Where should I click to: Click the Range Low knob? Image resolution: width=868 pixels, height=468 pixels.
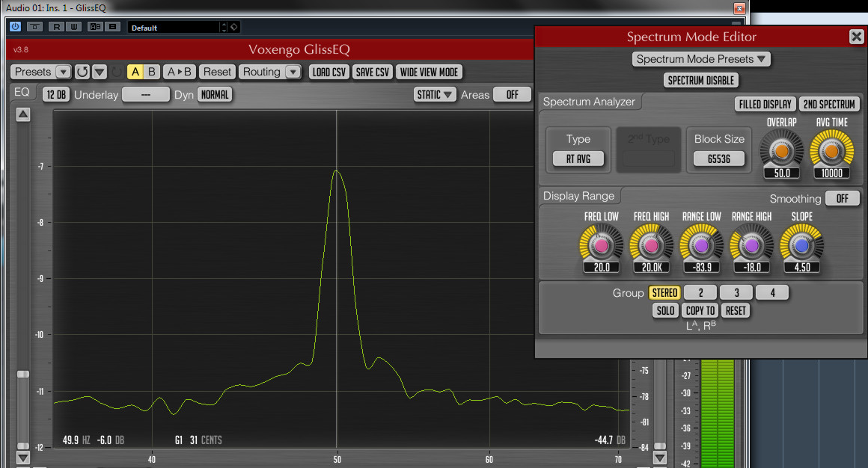point(701,244)
